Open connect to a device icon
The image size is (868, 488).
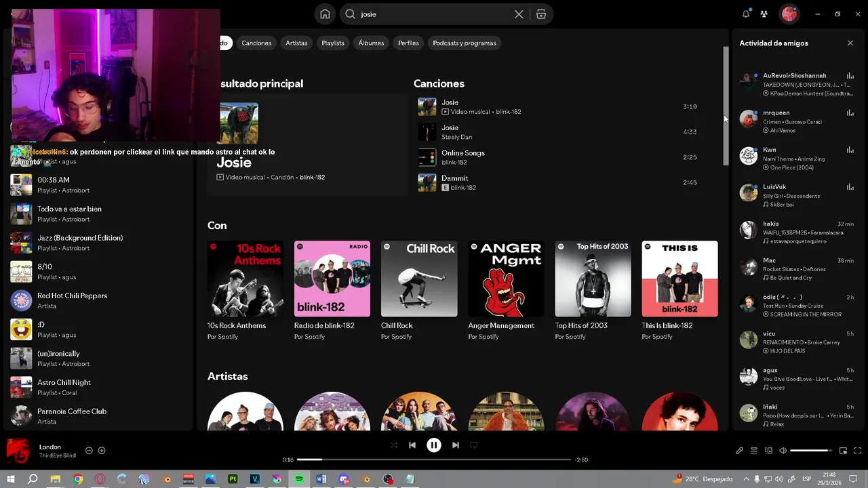click(768, 451)
